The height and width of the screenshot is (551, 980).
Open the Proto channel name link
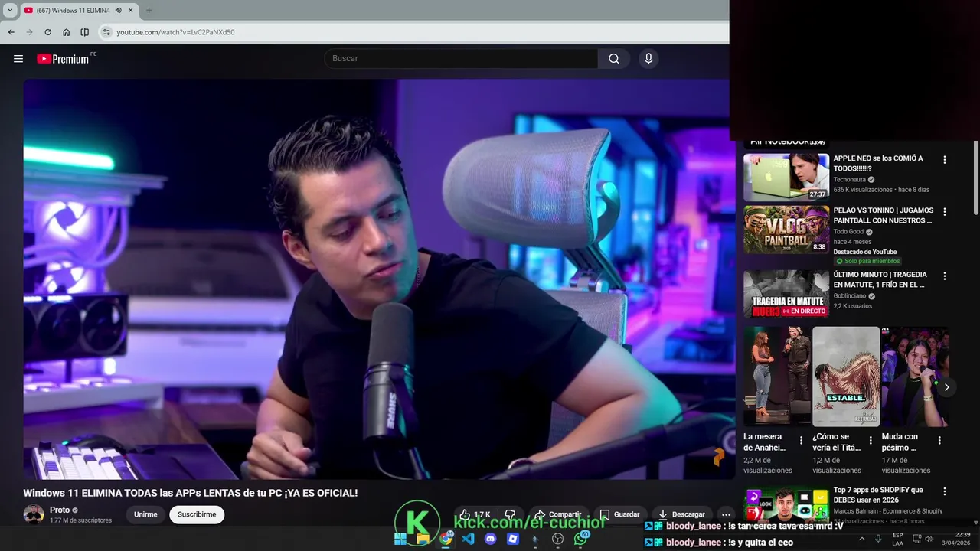pyautogui.click(x=60, y=510)
